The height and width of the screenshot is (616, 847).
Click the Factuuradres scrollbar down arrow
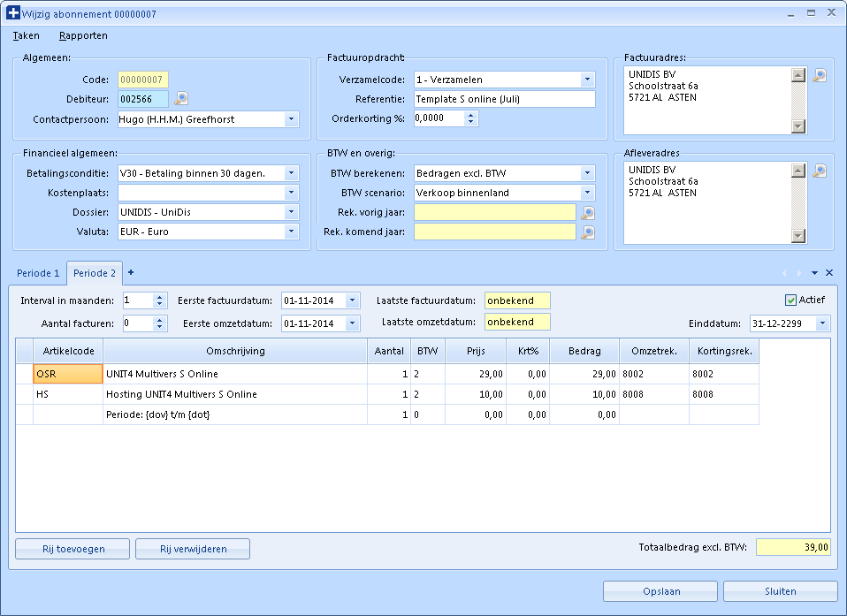[x=798, y=126]
